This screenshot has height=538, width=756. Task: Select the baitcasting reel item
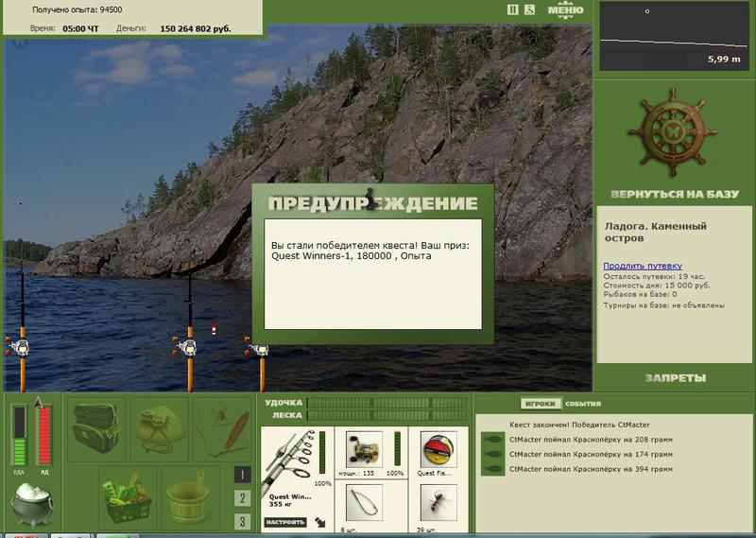[x=364, y=449]
